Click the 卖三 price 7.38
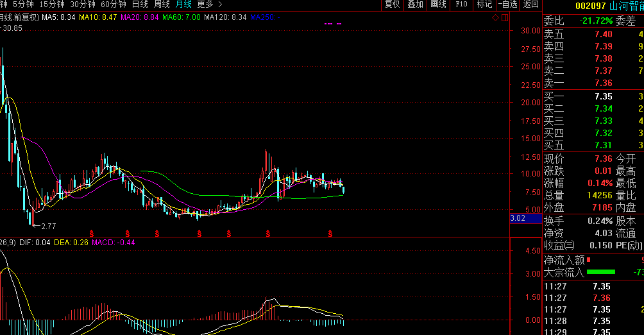644x335 pixels. point(604,58)
